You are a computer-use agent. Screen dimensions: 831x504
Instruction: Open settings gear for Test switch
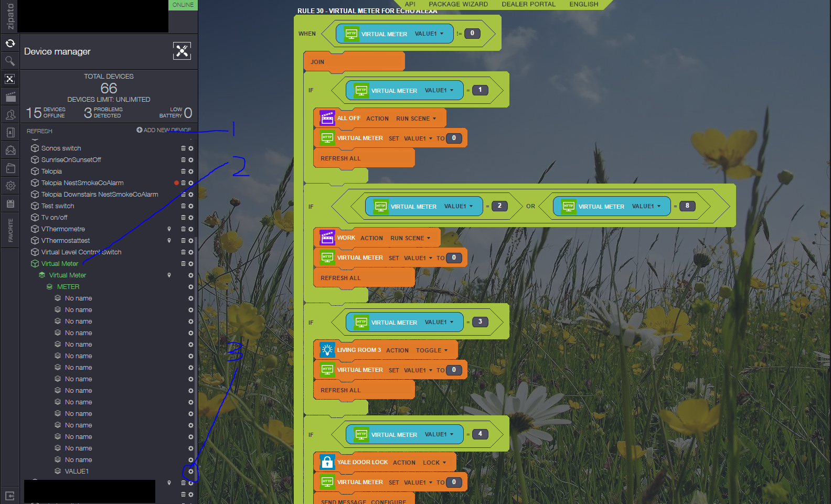191,206
